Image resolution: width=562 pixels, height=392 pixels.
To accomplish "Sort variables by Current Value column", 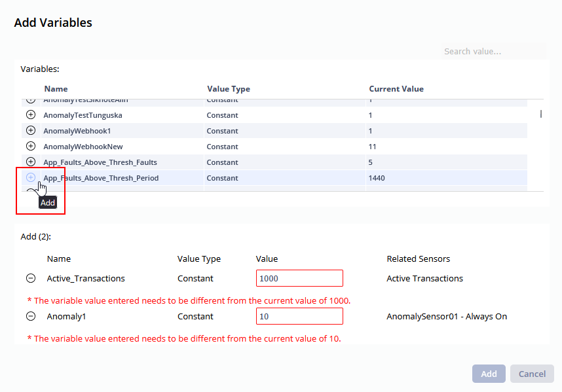I will pos(396,89).
